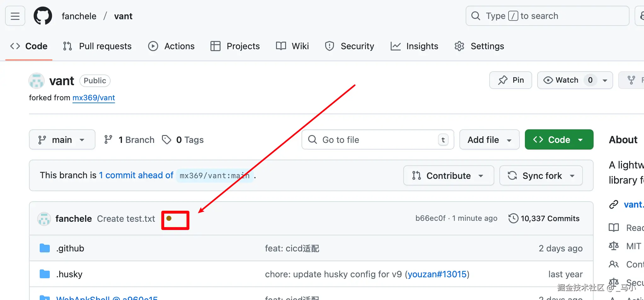Open the Insights tab

point(414,46)
